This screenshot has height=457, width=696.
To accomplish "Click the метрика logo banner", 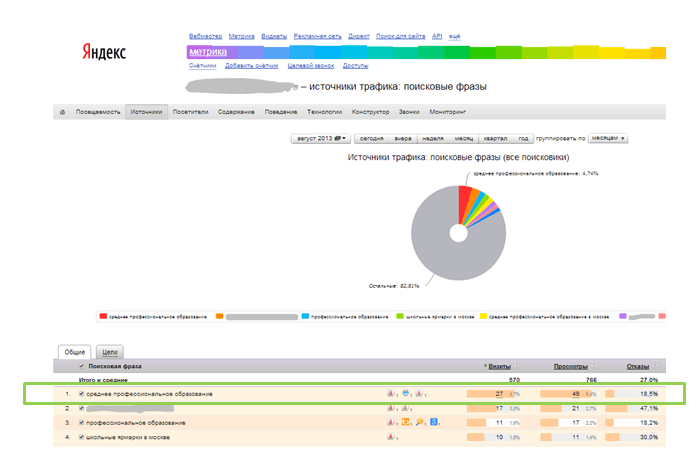I will pyautogui.click(x=208, y=52).
